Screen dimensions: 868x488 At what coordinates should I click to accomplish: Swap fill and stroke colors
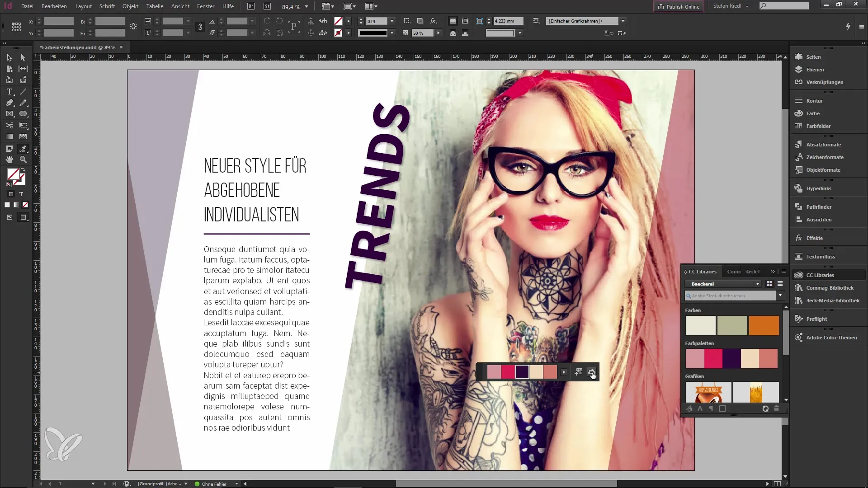pos(23,170)
